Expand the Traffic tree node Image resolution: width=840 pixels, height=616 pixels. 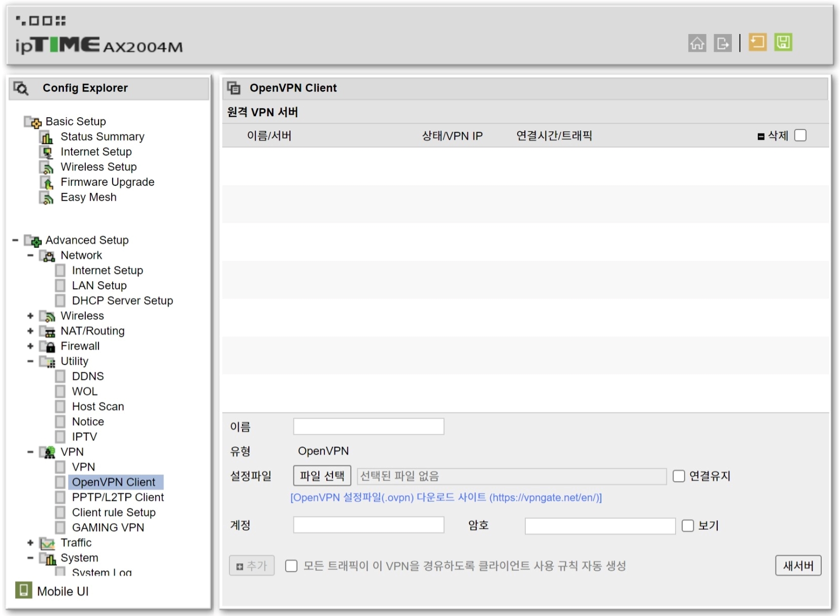pyautogui.click(x=30, y=543)
